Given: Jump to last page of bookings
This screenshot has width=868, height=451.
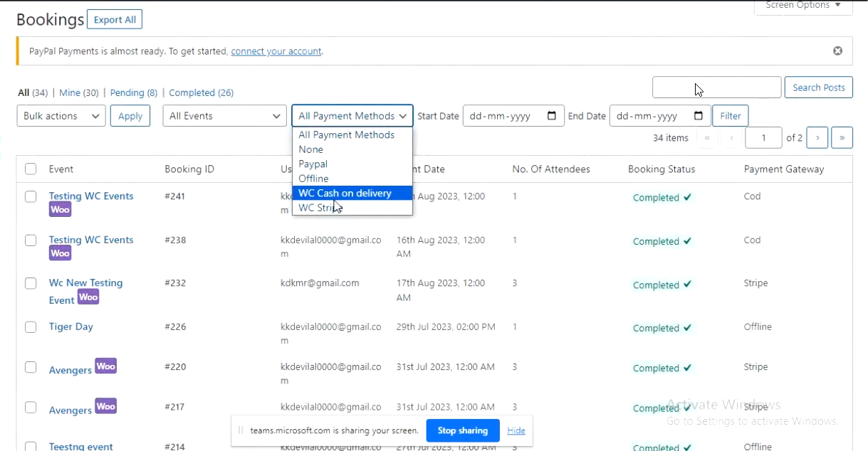Looking at the screenshot, I should coord(842,138).
